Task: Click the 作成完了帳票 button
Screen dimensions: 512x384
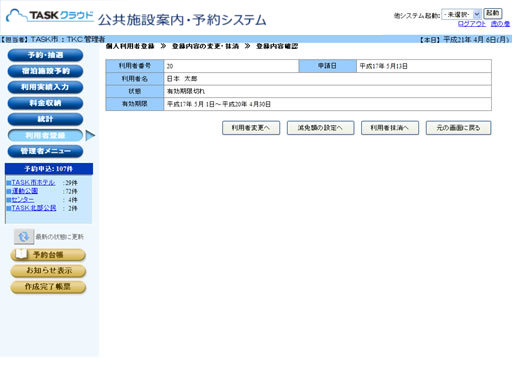Action: [x=48, y=287]
